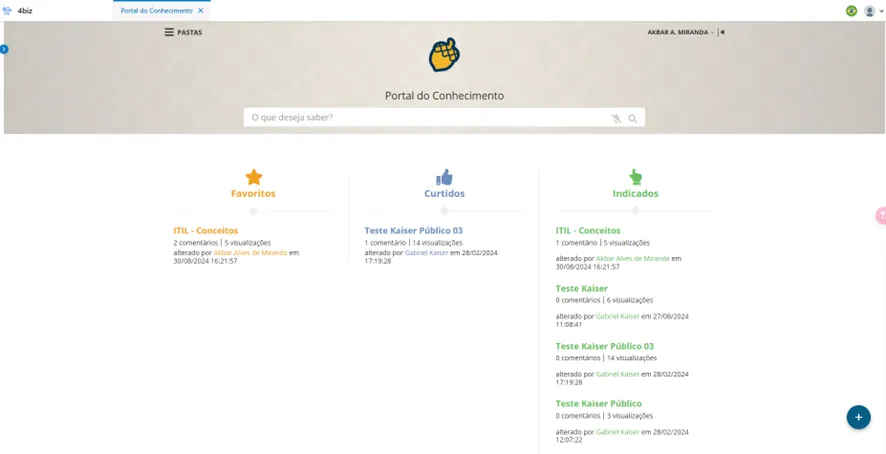This screenshot has width=886, height=454.
Task: Click the blue plus floating button
Action: (x=858, y=417)
